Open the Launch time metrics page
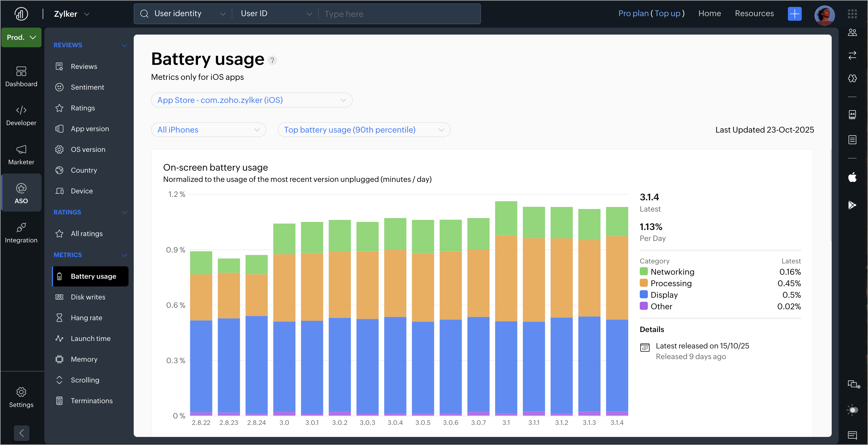 coord(90,338)
